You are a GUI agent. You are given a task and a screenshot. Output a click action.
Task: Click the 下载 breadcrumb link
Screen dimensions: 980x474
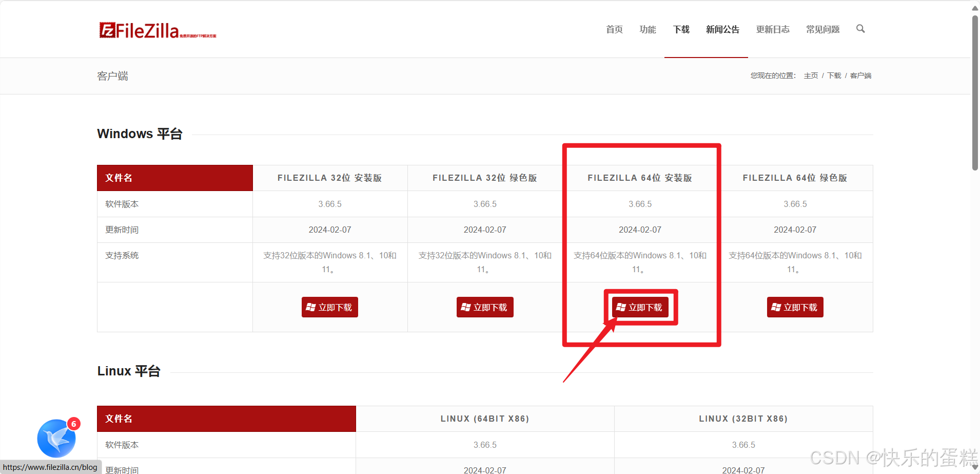coord(834,75)
